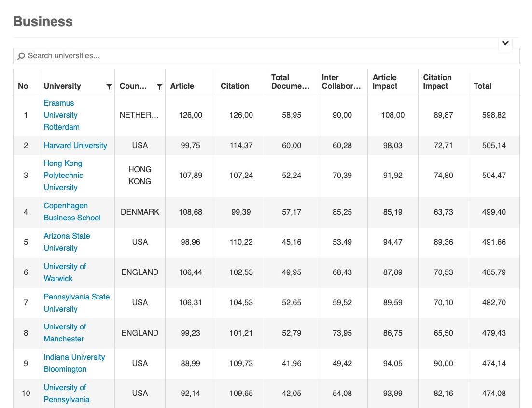Open Arizona State University link

(x=67, y=242)
